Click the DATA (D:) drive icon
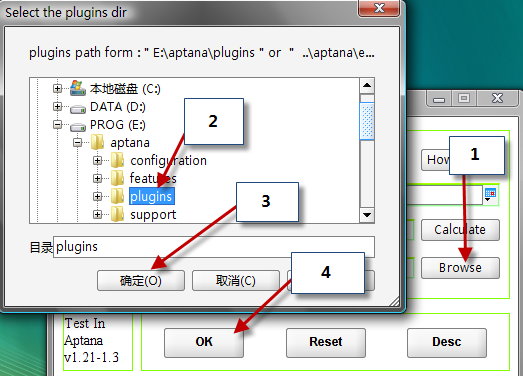 [78, 108]
